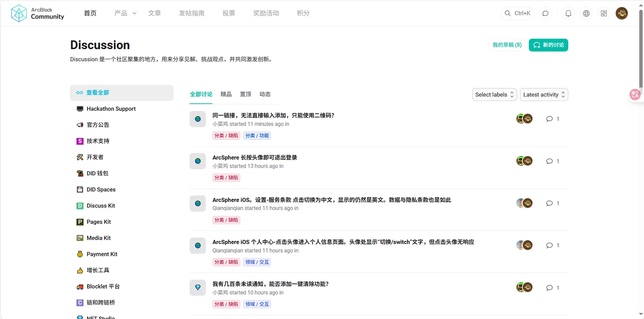Click the DID Spaces board icon
644x319 pixels.
[80, 189]
